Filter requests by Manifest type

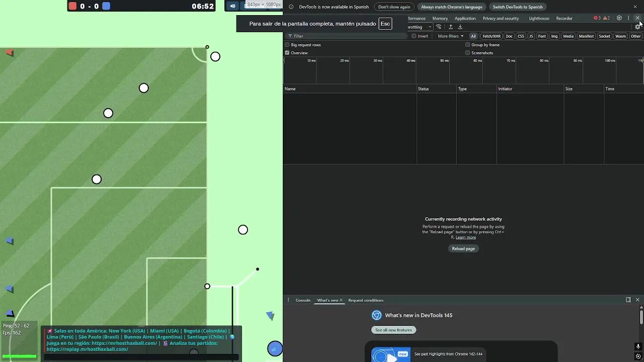586,36
